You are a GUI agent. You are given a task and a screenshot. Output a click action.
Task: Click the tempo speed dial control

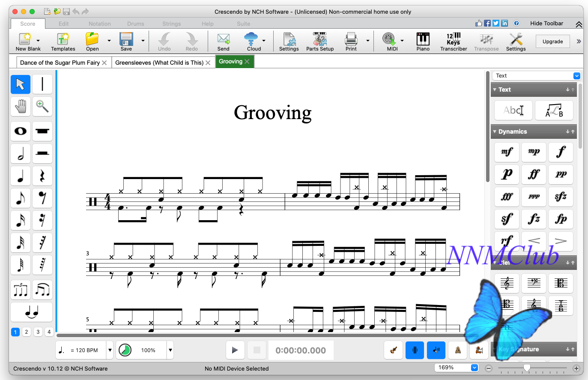coord(125,350)
